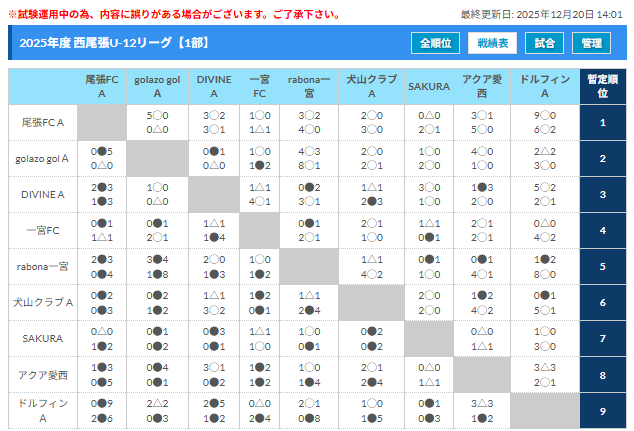Select the golazo gol A column header
Image resolution: width=634 pixels, height=431 pixels.
(x=157, y=86)
